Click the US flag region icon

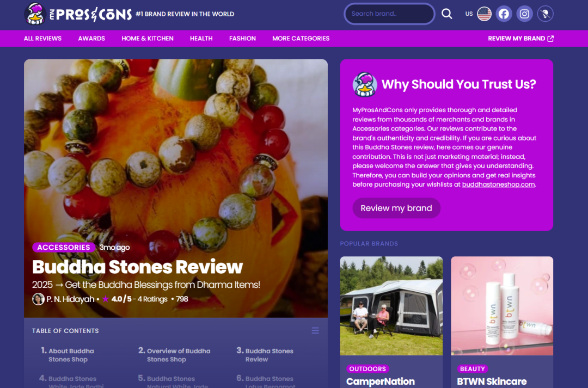(484, 14)
